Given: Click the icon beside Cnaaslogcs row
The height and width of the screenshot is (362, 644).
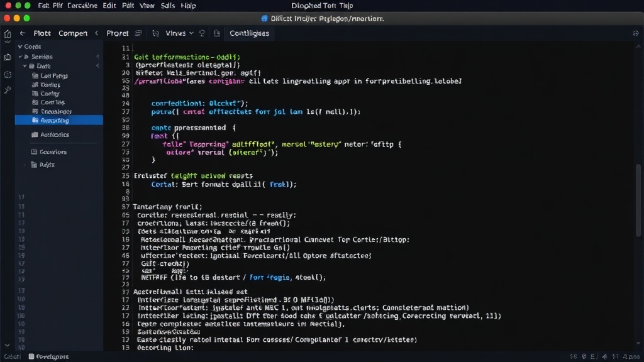Looking at the screenshot, I should [35, 111].
